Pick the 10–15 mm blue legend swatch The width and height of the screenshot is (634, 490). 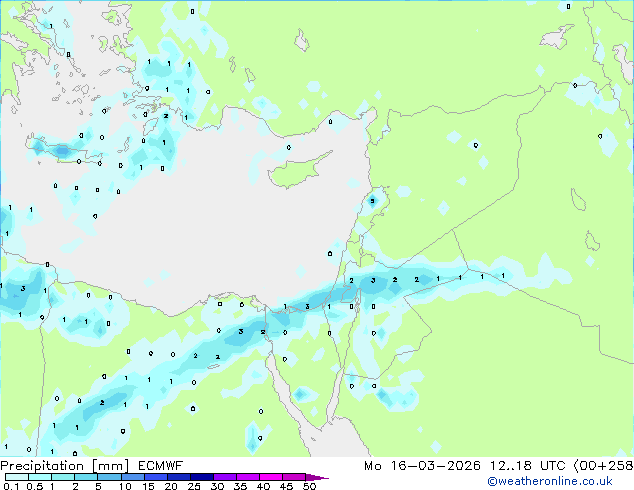[132, 477]
